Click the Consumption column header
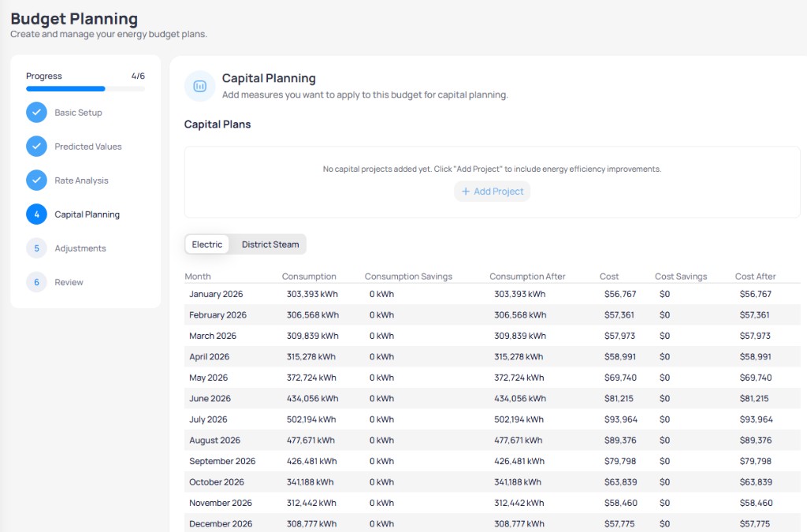The width and height of the screenshot is (807, 532). click(x=309, y=277)
